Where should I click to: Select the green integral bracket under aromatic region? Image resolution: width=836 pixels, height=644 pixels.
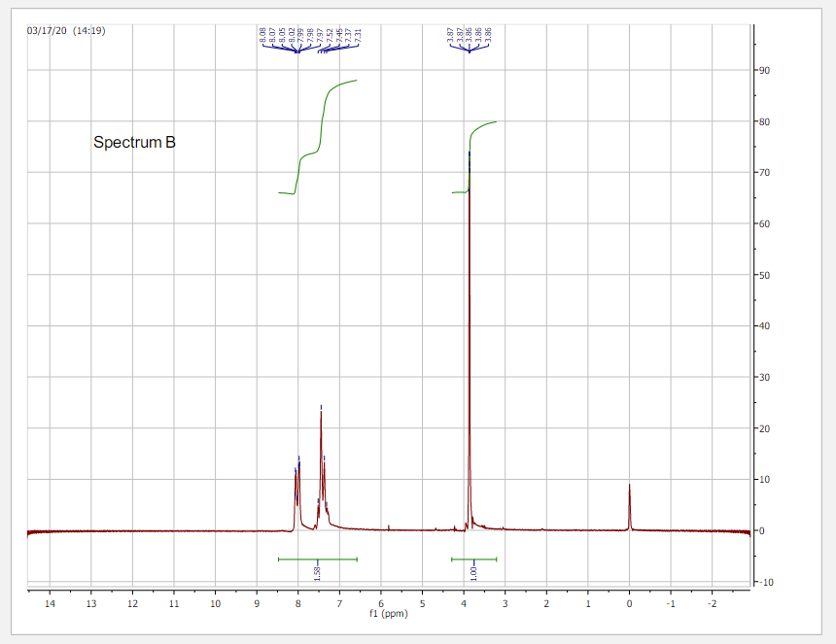316,559
